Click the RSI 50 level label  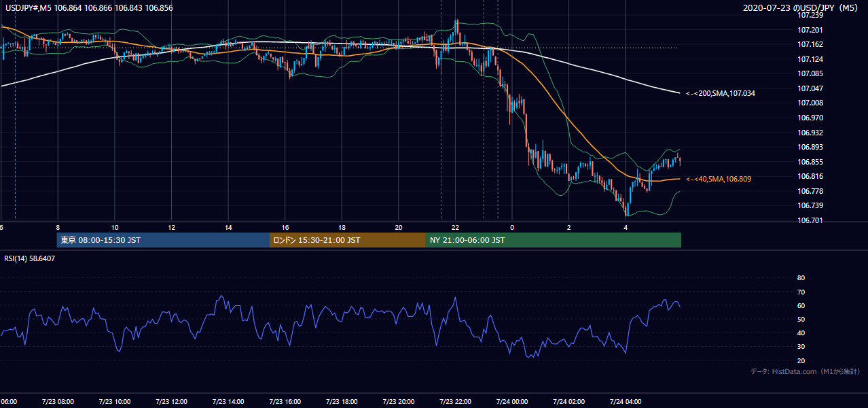coord(801,319)
